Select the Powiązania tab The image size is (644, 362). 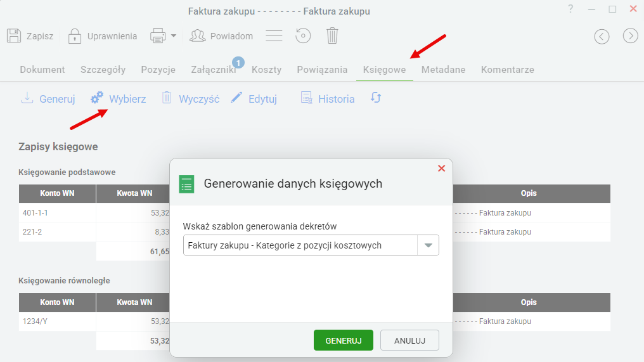click(x=322, y=70)
